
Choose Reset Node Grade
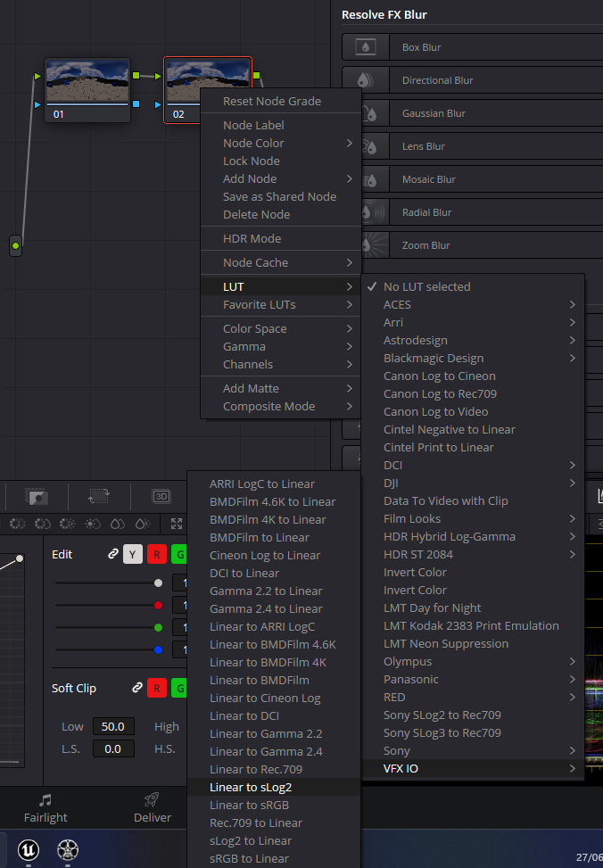(x=281, y=102)
